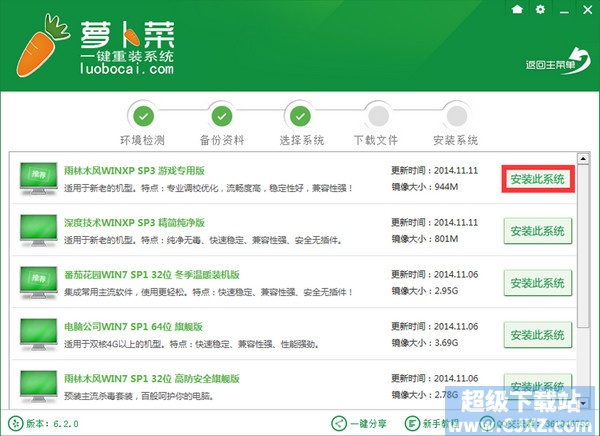Image resolution: width=600 pixels, height=436 pixels.
Task: Select title 雨林木风WINXP SP3 游戏专用版
Action: click(134, 170)
